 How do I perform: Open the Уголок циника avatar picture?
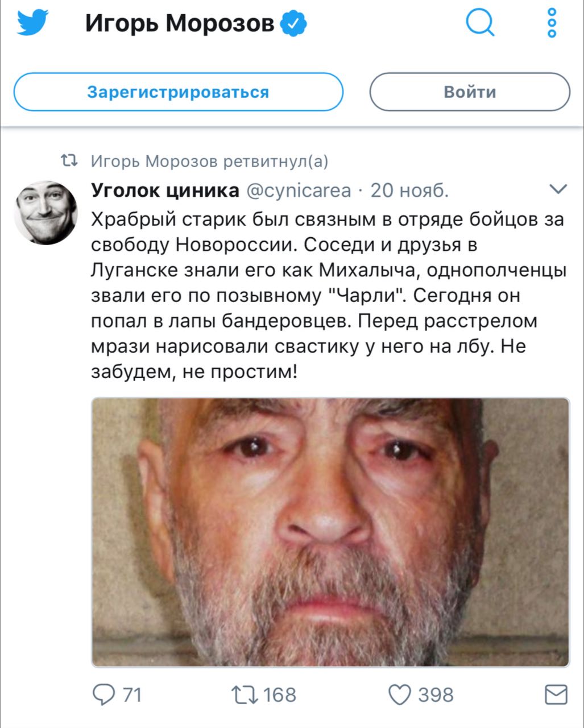coord(45,213)
